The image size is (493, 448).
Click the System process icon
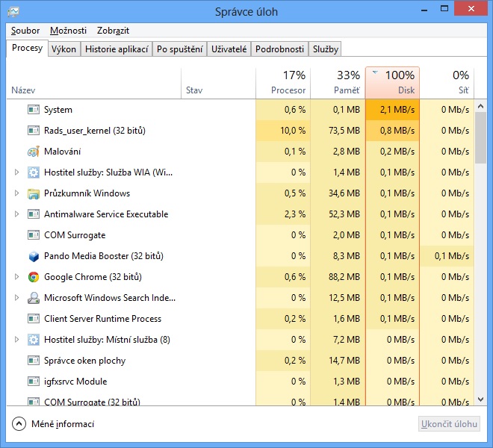point(34,110)
